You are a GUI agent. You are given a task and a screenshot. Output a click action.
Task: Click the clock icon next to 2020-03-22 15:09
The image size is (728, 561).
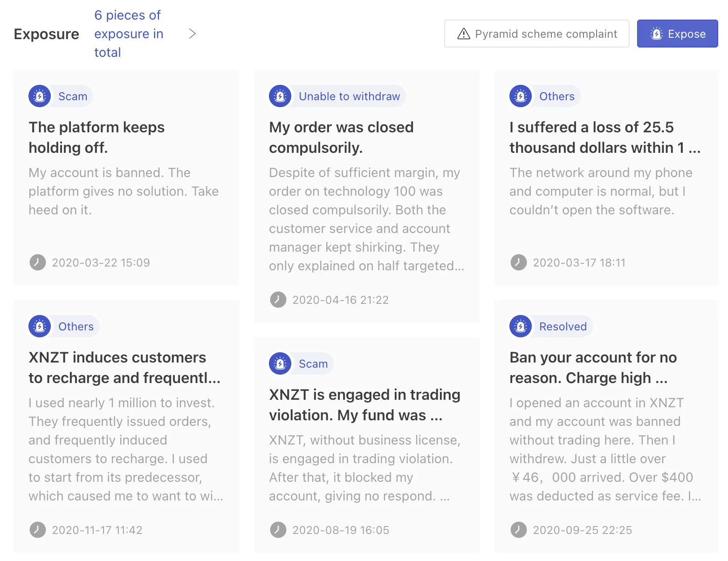click(x=38, y=262)
